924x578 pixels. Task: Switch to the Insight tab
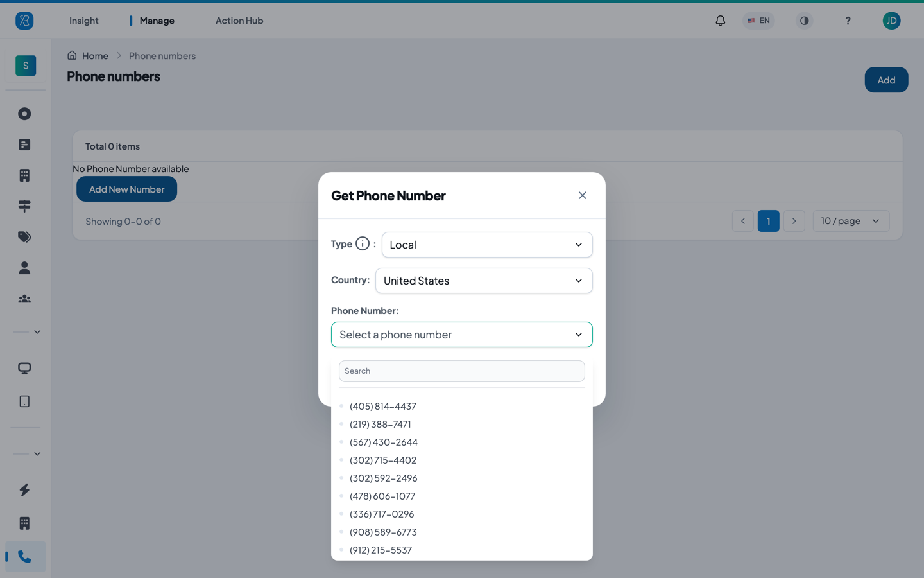pyautogui.click(x=84, y=21)
